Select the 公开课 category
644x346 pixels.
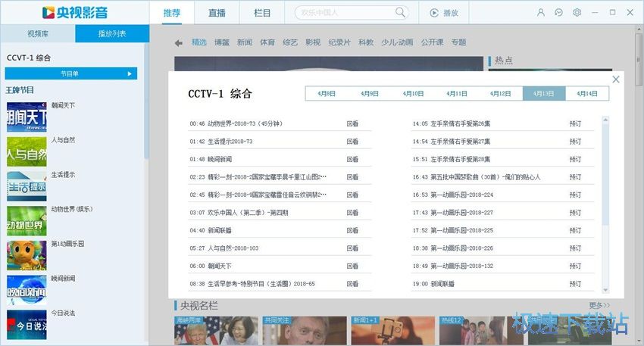point(432,42)
